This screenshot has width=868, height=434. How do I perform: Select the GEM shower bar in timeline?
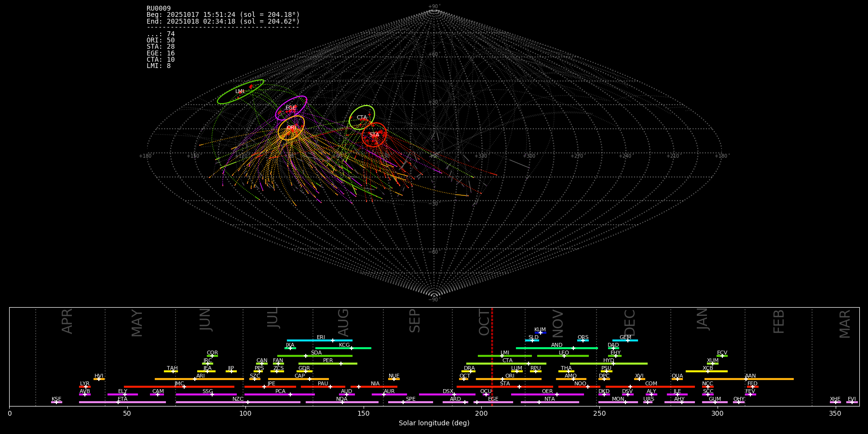click(625, 340)
